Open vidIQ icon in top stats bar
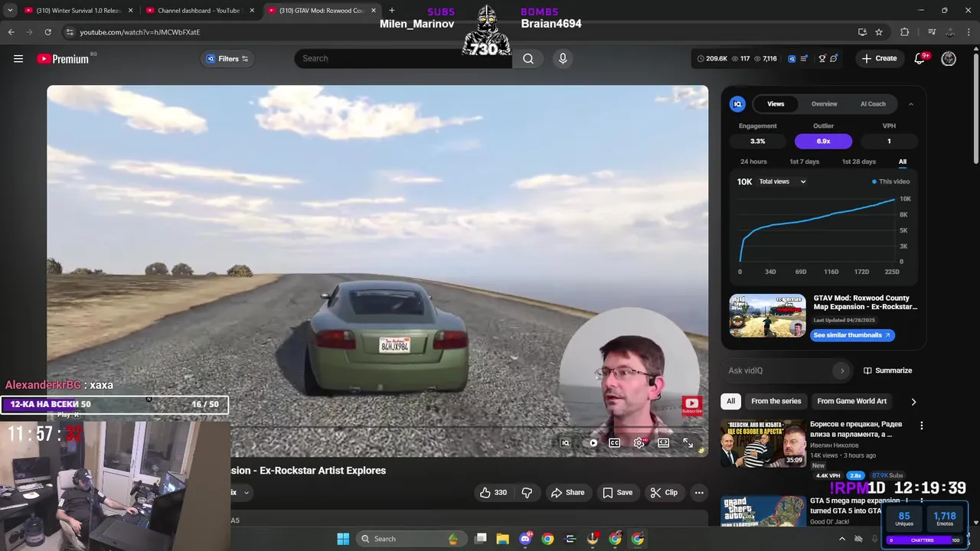The image size is (980, 551). pyautogui.click(x=792, y=59)
